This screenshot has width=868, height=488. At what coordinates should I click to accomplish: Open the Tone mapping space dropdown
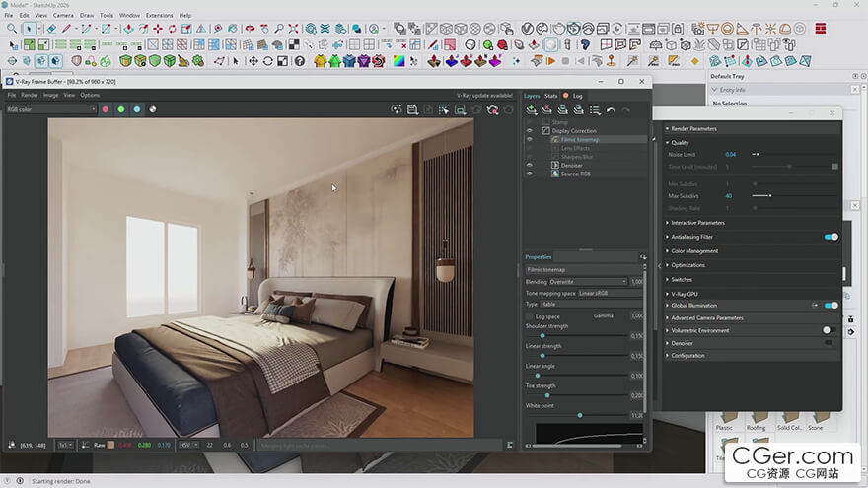610,293
